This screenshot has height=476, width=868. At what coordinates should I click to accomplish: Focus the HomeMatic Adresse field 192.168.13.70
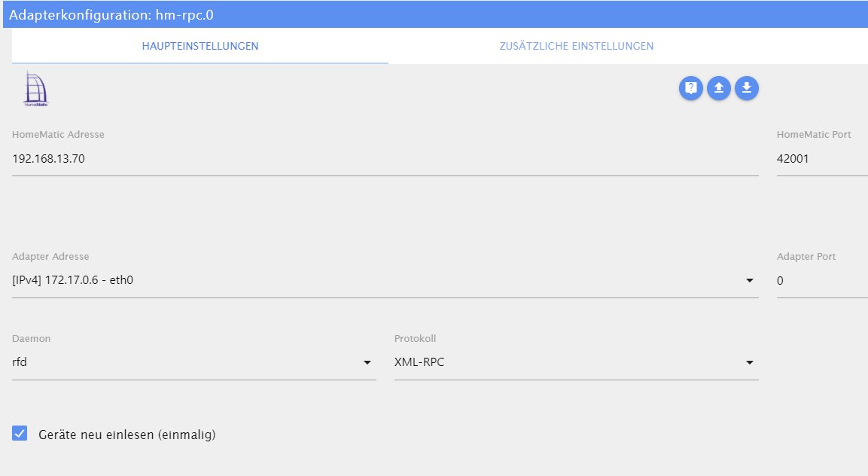[385, 159]
